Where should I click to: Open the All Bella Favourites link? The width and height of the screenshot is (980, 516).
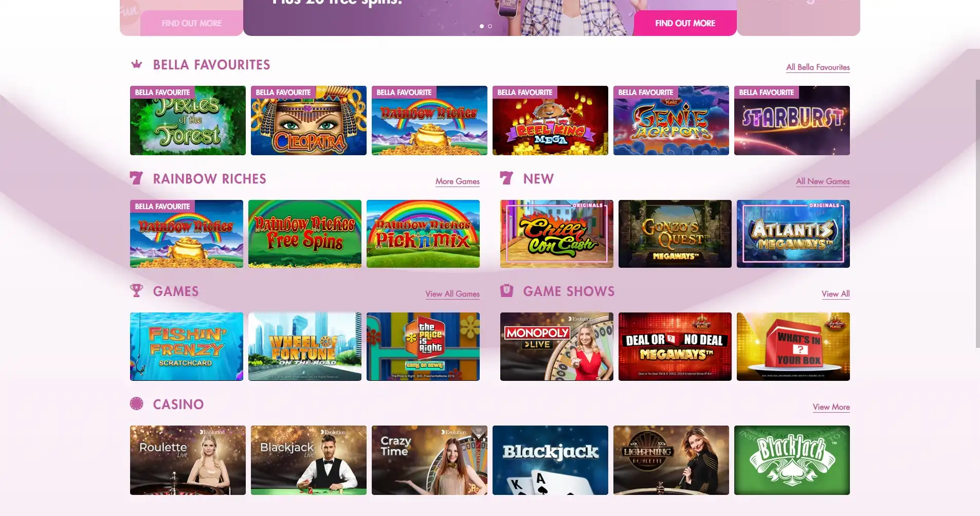coord(818,67)
